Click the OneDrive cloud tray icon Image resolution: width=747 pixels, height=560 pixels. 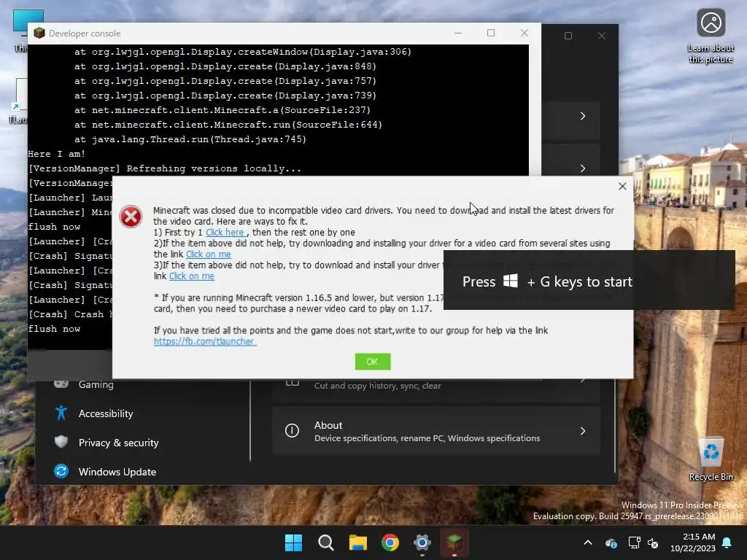[x=611, y=542]
